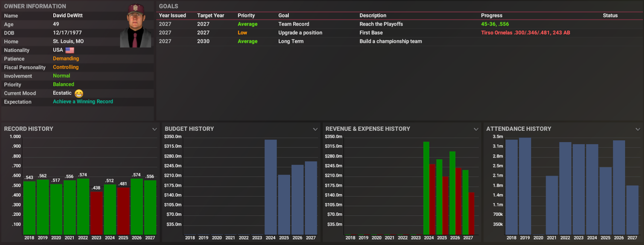
Task: Click the 2027 bar in Attendance History
Action: pos(632,210)
